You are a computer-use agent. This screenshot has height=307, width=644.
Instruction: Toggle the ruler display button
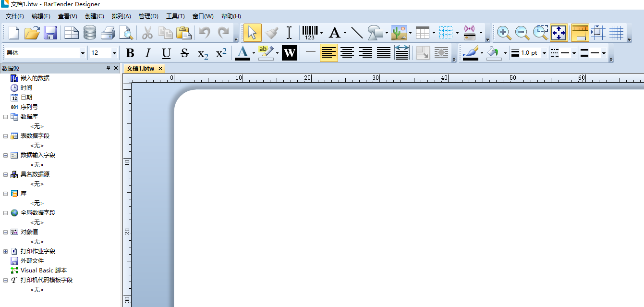[580, 33]
